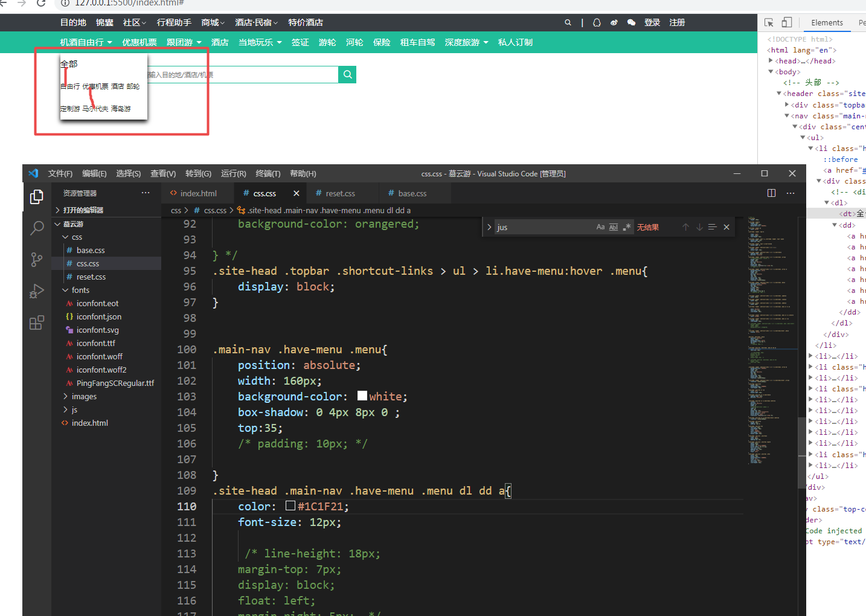Toggle match whole word in find widget

[614, 227]
